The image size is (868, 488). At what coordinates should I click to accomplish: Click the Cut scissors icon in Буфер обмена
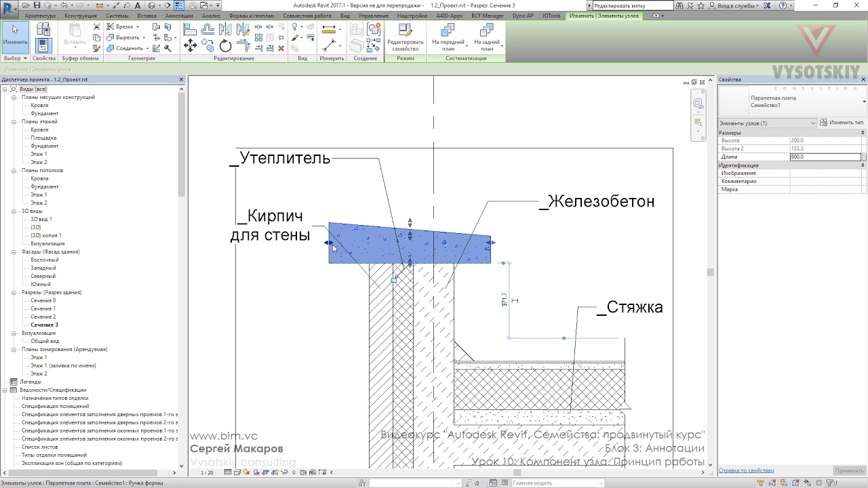click(x=96, y=27)
